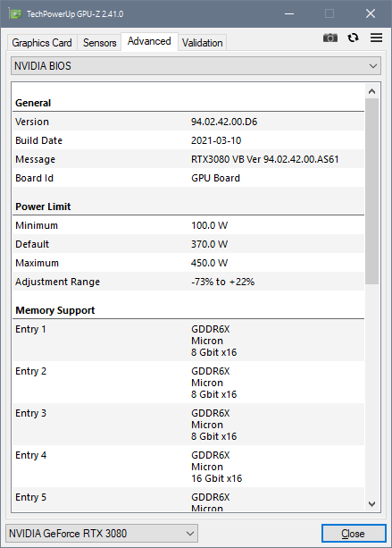Image resolution: width=392 pixels, height=548 pixels.
Task: Click the Maximum power limit 450.0 W
Action: tap(210, 263)
